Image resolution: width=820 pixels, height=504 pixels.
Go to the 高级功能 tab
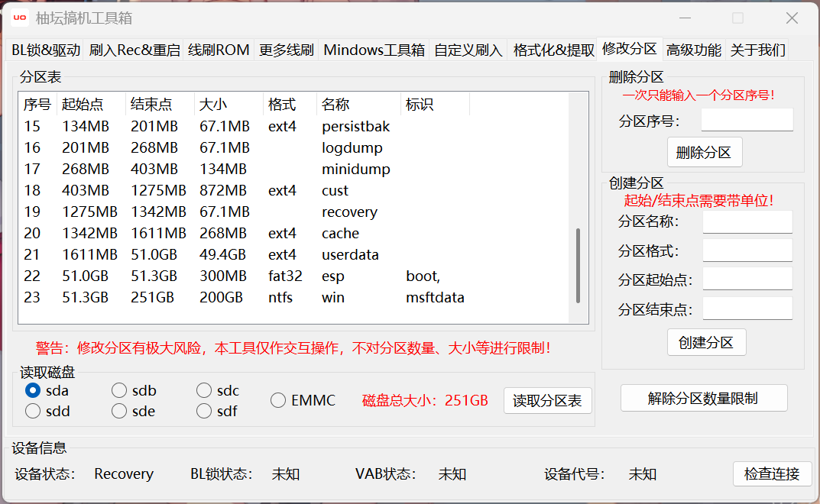[x=693, y=50]
